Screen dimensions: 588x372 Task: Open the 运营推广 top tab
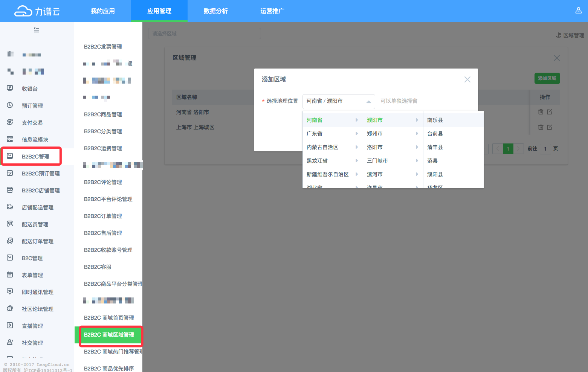pos(272,11)
